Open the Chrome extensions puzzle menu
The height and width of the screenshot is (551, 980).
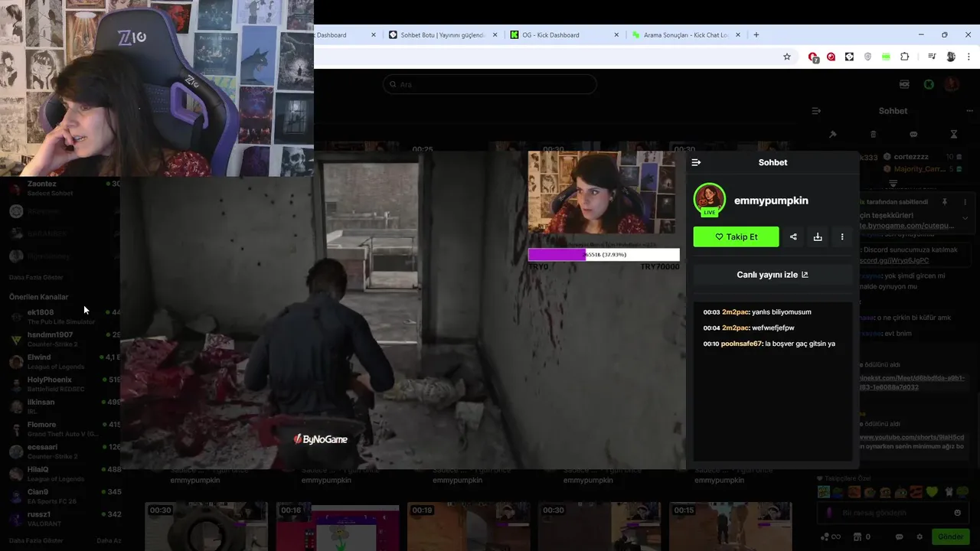click(904, 57)
